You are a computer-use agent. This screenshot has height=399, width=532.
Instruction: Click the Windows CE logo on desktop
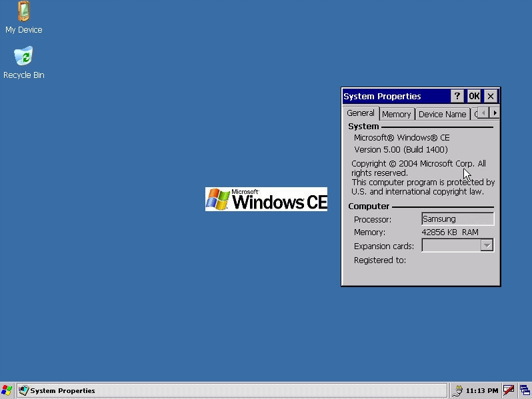point(267,199)
